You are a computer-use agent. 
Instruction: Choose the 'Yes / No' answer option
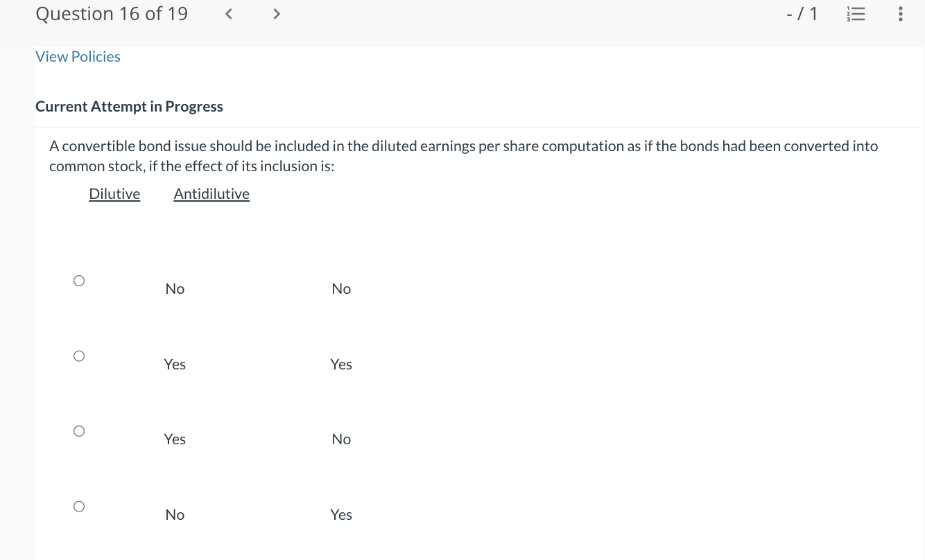point(78,430)
